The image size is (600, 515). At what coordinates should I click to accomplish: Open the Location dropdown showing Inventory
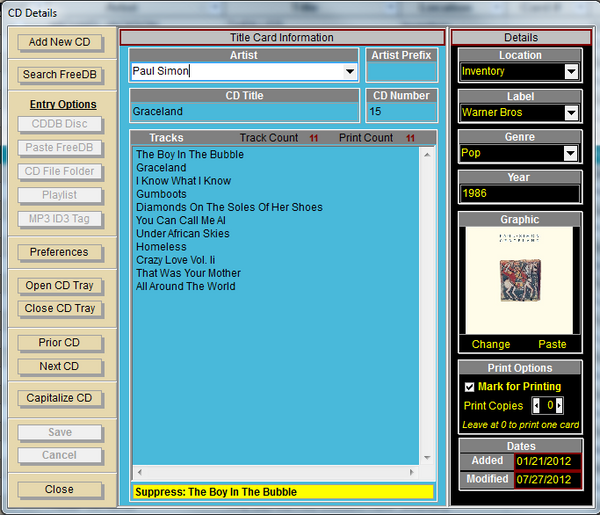pyautogui.click(x=570, y=72)
